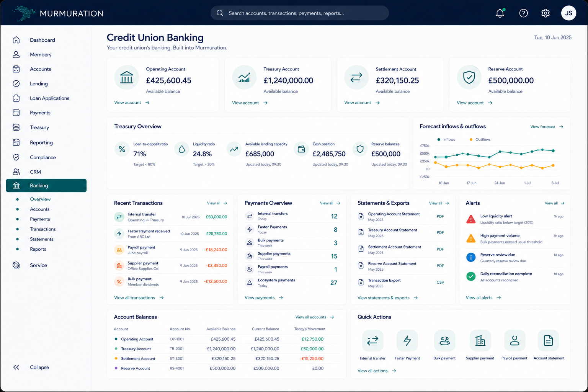The image size is (588, 392).
Task: Select the Payroll payment quick action icon
Action: (514, 340)
